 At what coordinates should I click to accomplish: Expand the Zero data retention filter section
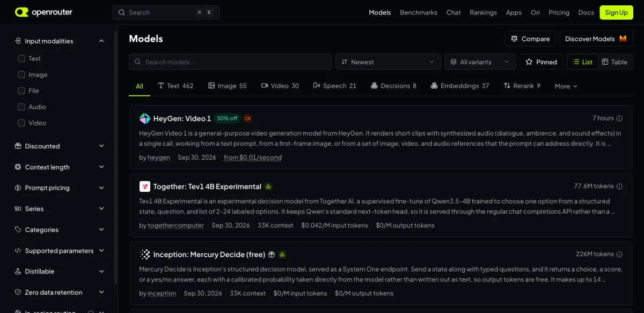pos(59,293)
